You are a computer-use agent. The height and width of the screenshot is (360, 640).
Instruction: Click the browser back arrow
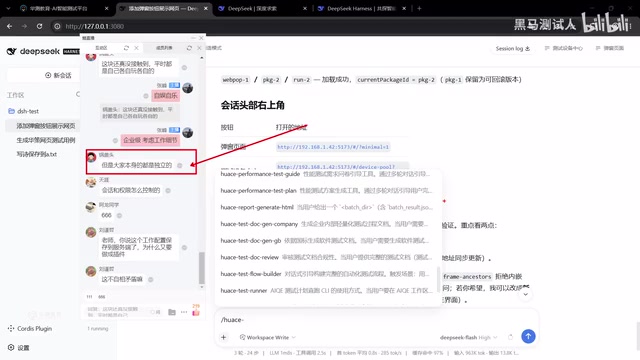[9, 26]
